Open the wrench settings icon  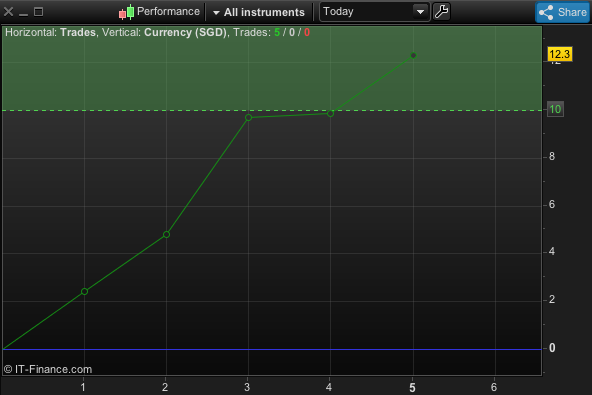[441, 12]
